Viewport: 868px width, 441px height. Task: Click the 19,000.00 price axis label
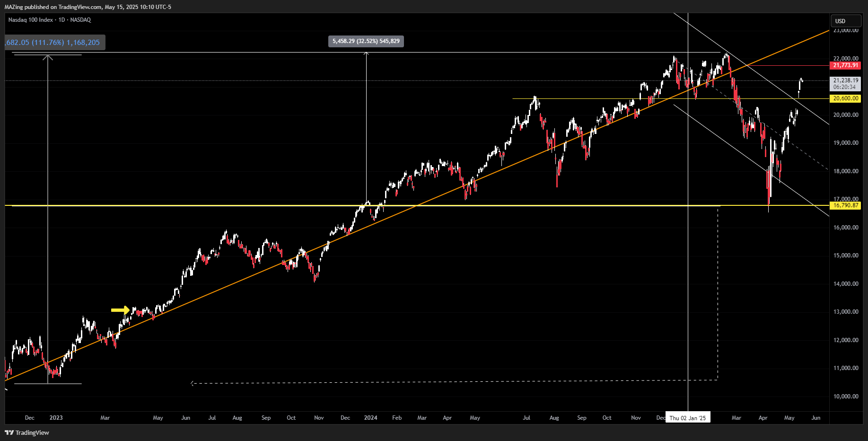point(846,143)
